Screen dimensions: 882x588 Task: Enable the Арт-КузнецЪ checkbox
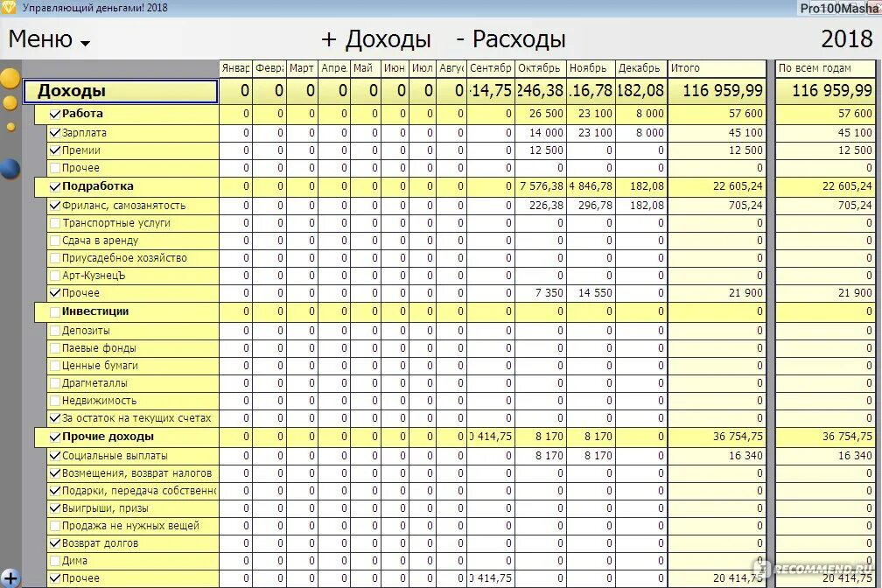coord(54,275)
